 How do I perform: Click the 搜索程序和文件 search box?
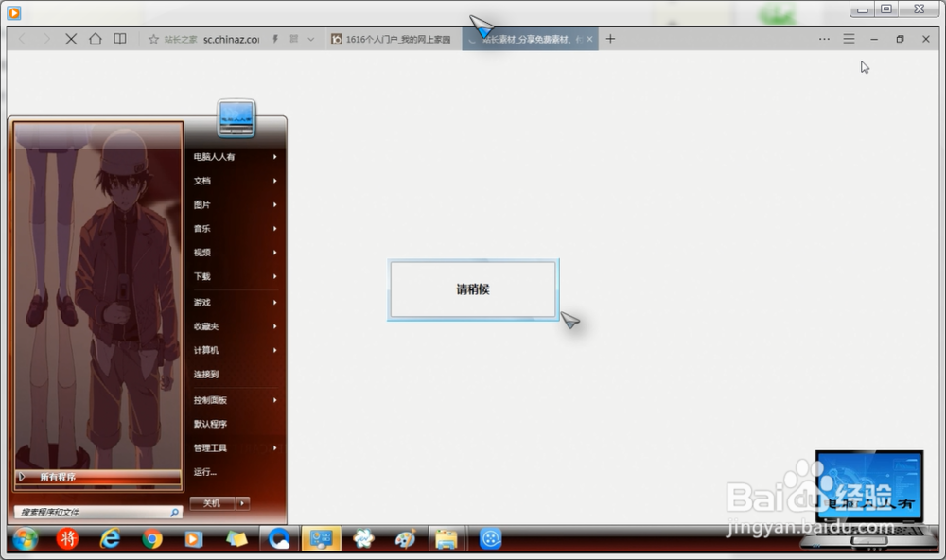tap(91, 513)
